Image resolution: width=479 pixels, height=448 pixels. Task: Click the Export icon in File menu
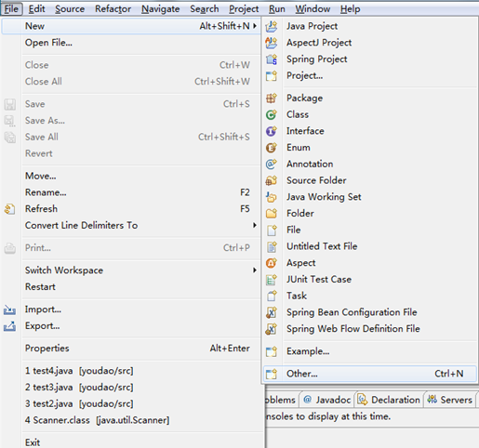point(9,326)
